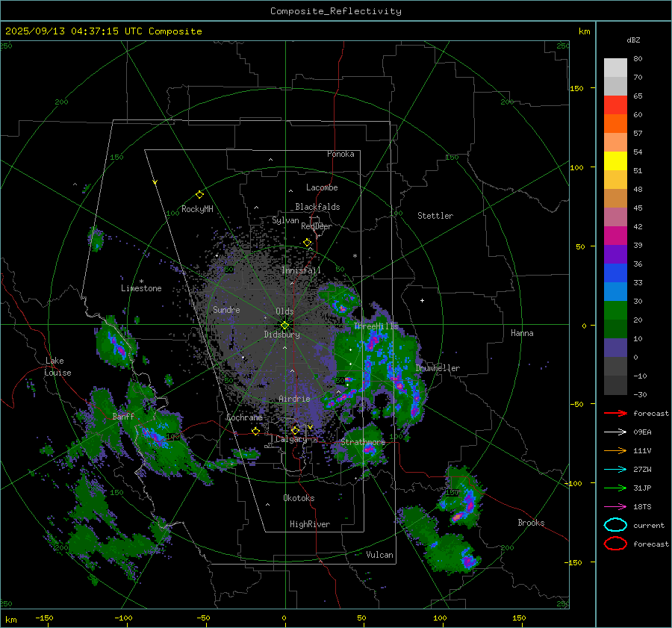The height and width of the screenshot is (628, 672).
Task: Click the cyan 27ZW arrow icon
Action: pyautogui.click(x=615, y=470)
